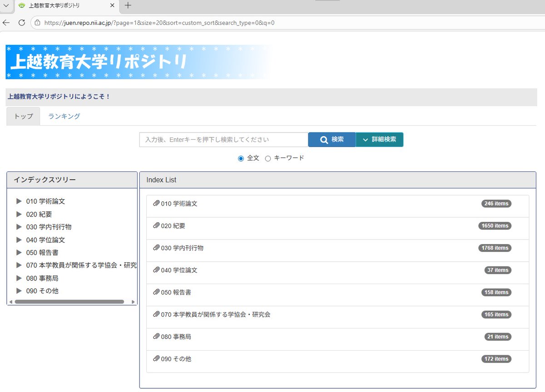Expand the 040 学位論文 tree node
This screenshot has width=545, height=392.
(x=19, y=240)
